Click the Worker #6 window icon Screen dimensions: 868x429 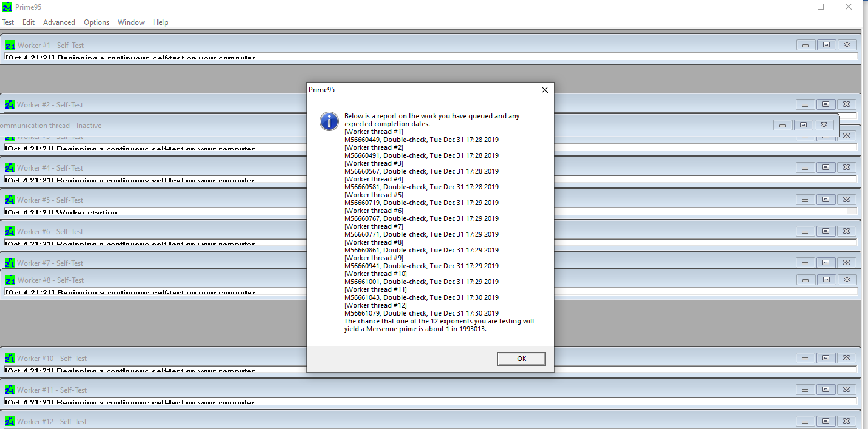pos(10,231)
